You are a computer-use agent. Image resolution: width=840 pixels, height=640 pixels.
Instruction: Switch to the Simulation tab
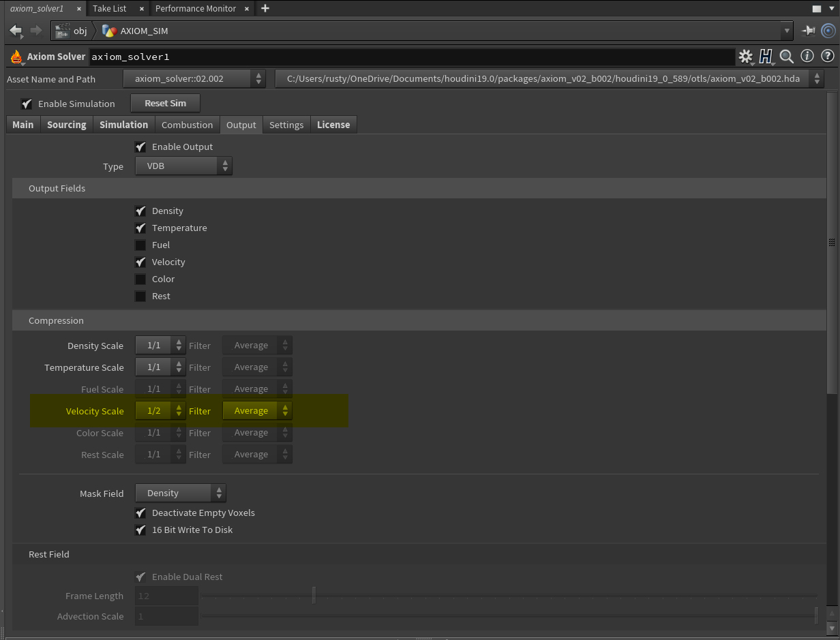(x=123, y=125)
